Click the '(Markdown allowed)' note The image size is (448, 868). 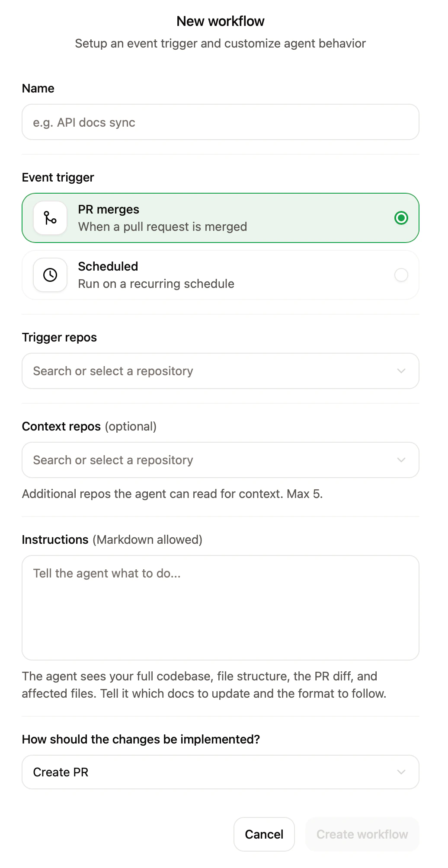(147, 539)
